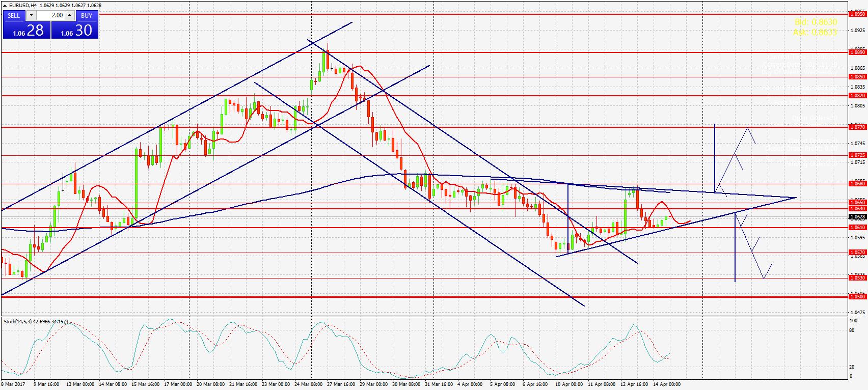
Task: Click the 10 Apr 00:00 time axis label
Action: (569, 384)
